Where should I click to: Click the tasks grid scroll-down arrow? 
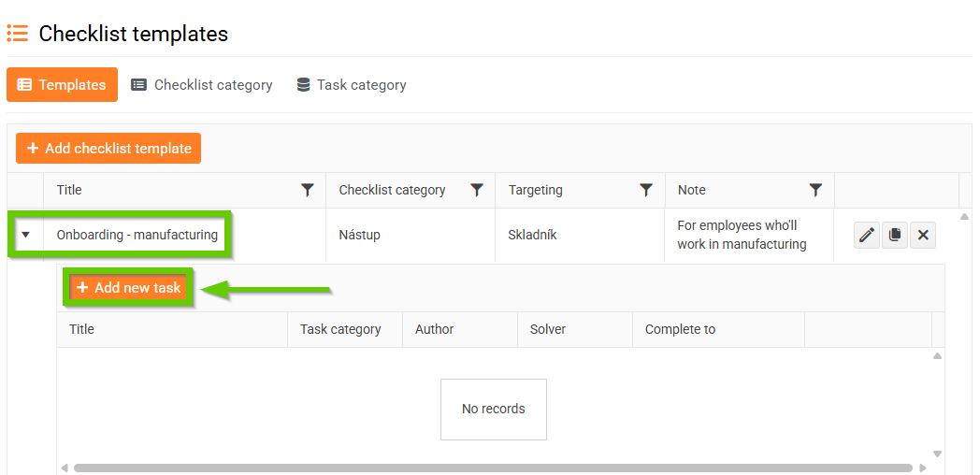pos(937,453)
